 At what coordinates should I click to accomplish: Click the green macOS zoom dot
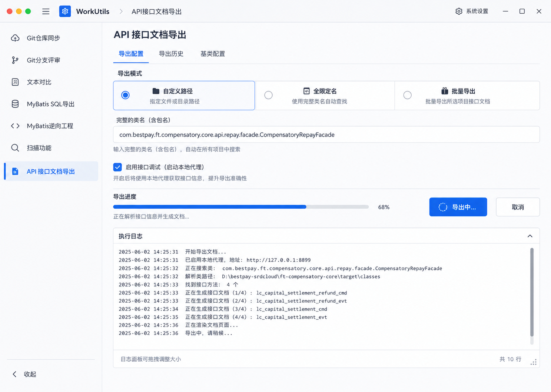click(x=28, y=11)
